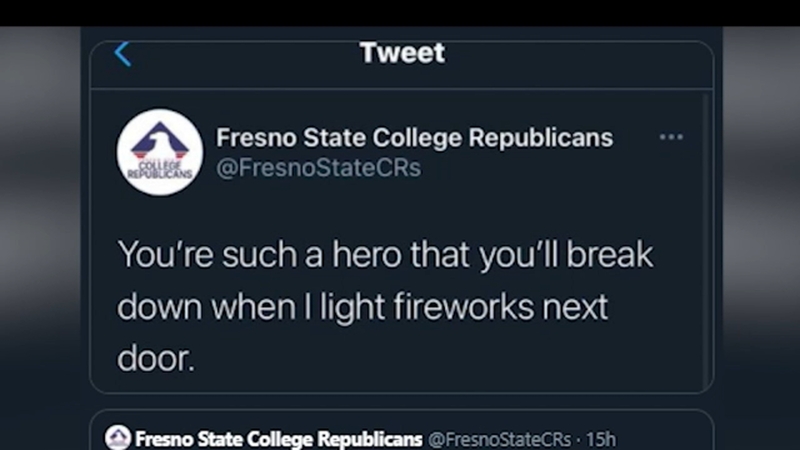Tap "You're" at the tweet's start

pyautogui.click(x=165, y=254)
